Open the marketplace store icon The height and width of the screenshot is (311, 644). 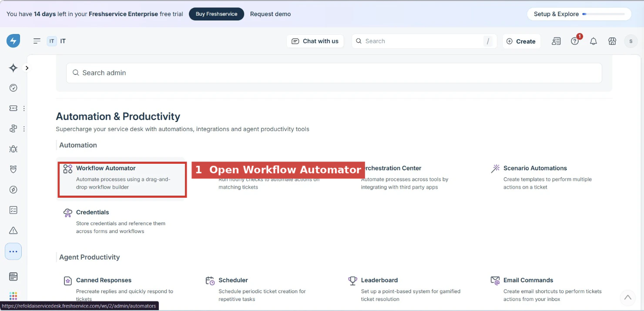(x=612, y=41)
